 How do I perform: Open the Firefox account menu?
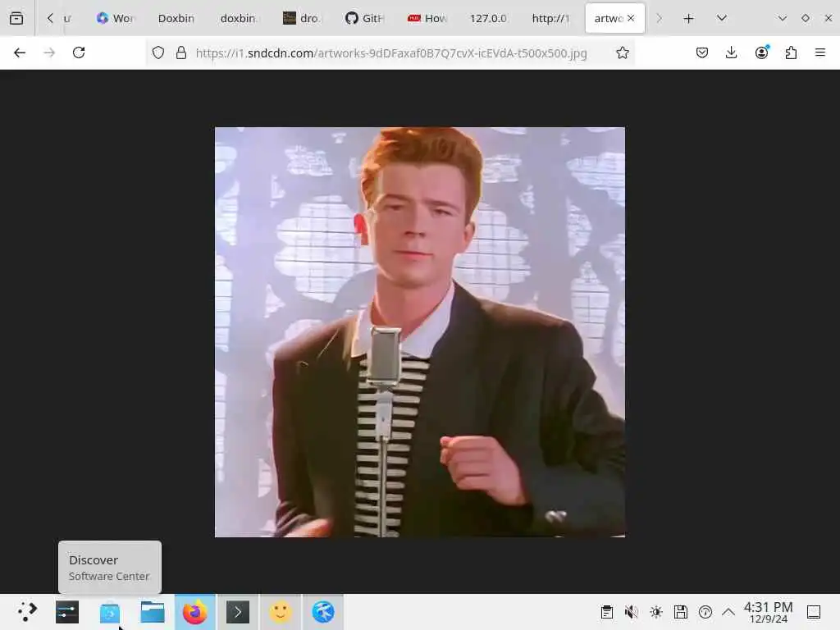761,52
